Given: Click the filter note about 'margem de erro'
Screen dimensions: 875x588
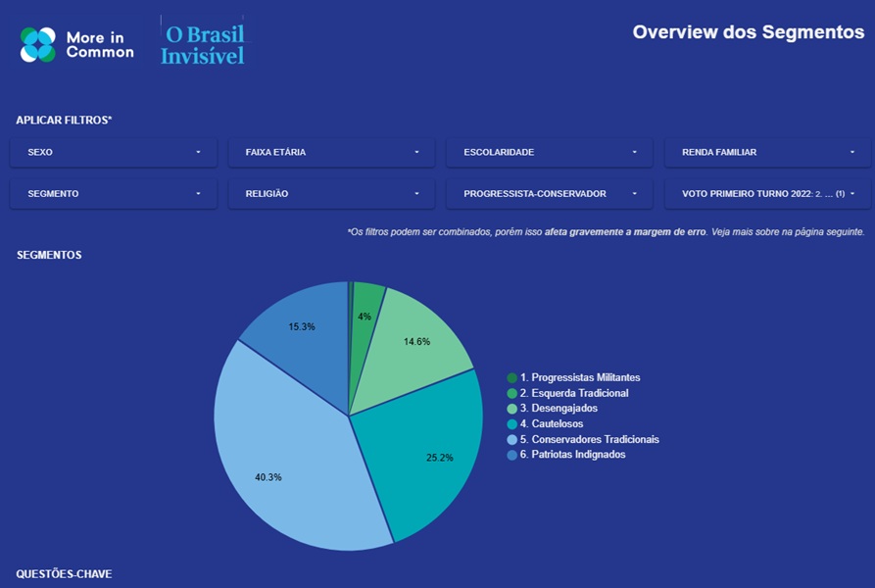Looking at the screenshot, I should 606,231.
